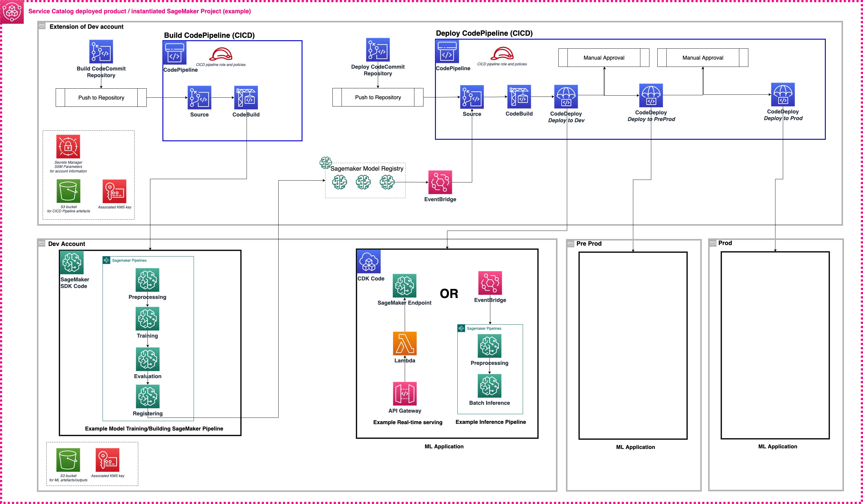Select the S3 bucket for CICD Pipeline artefacts

point(68,191)
